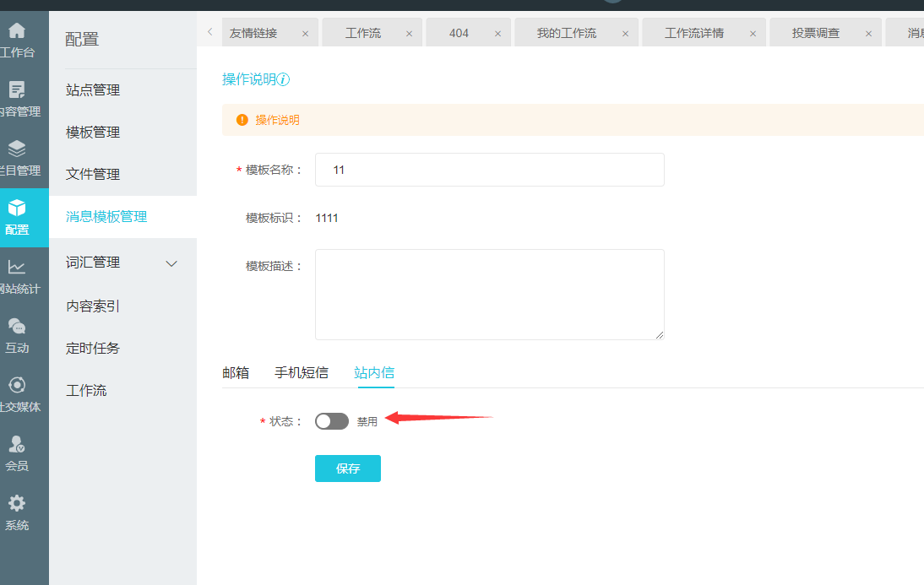The width and height of the screenshot is (924, 585).
Task: Open 互动 chat bubbles icon
Action: [17, 326]
